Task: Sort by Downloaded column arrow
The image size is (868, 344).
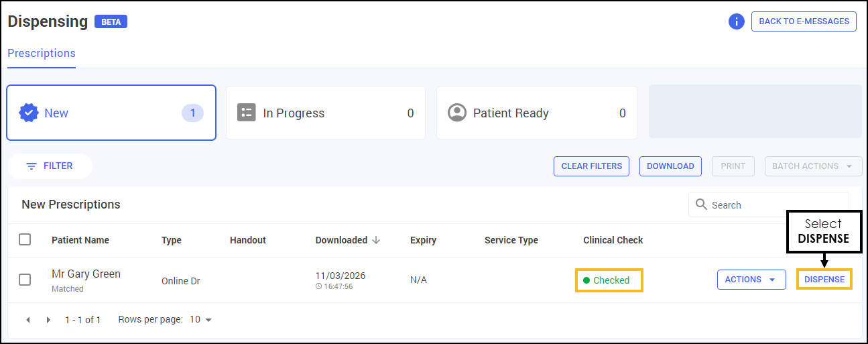Action: (376, 240)
